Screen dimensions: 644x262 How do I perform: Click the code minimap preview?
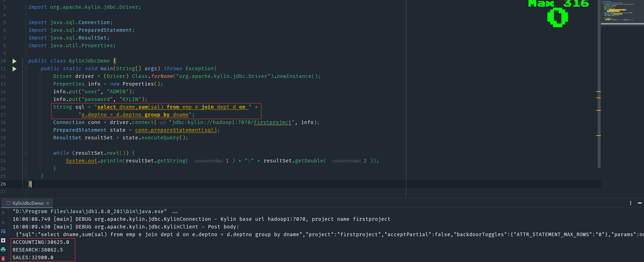(x=622, y=12)
